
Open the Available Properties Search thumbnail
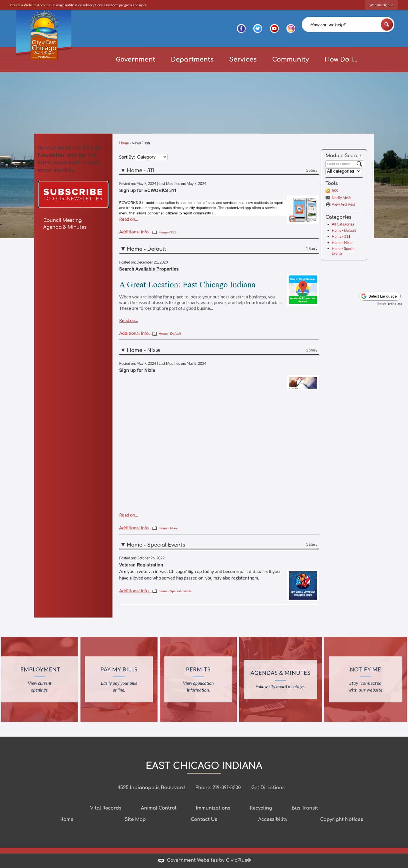pyautogui.click(x=303, y=290)
